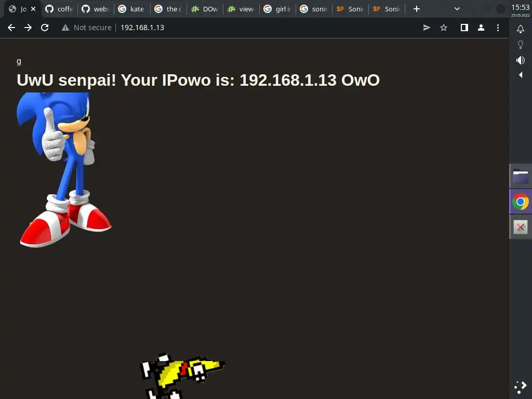This screenshot has height=399, width=532.
Task: Expand the hidden tray icons arrow
Action: (x=521, y=75)
